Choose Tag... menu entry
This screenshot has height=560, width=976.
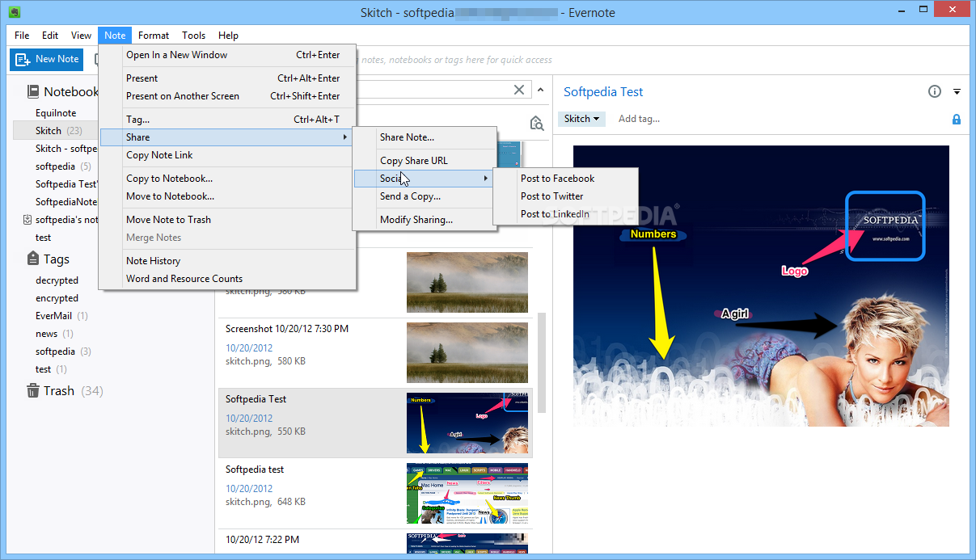(227, 120)
